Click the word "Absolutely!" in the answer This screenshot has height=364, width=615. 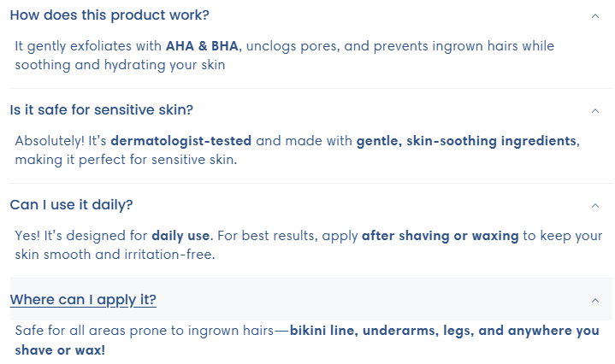[x=50, y=141]
